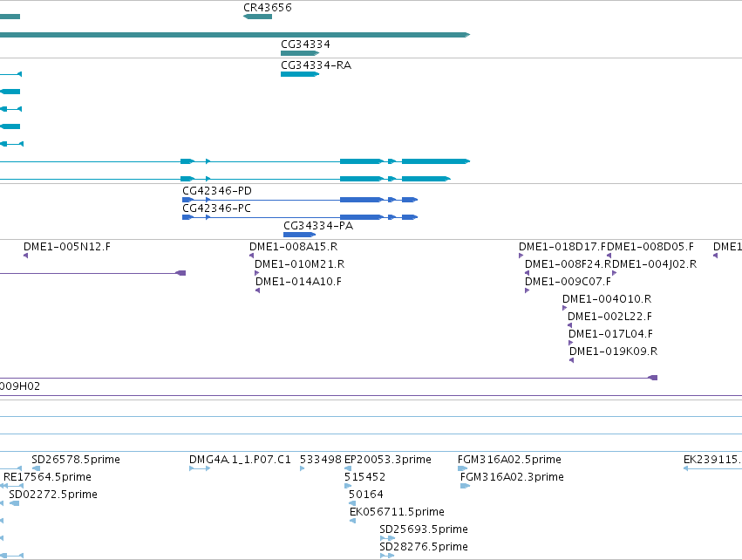Click the CG42346-PC label
742x560 pixels.
pos(217,208)
